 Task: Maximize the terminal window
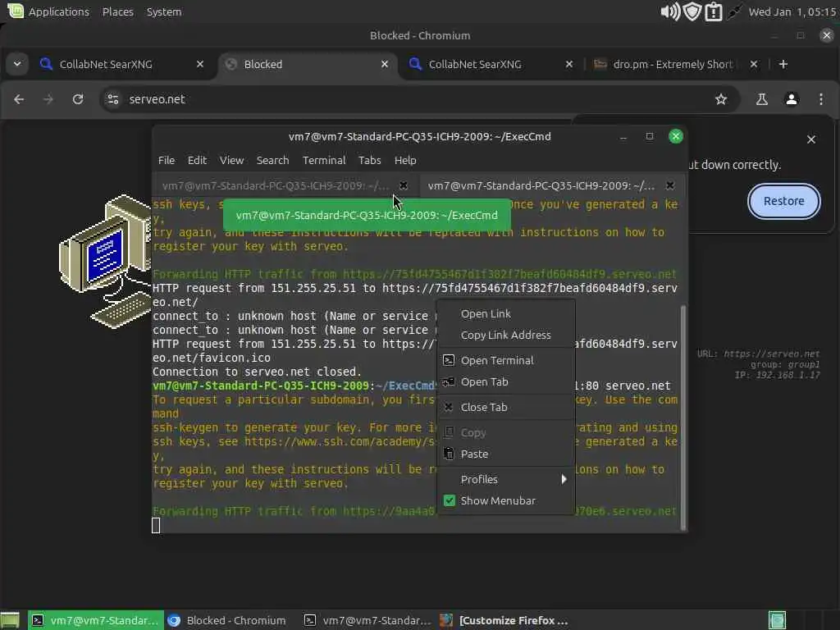click(x=650, y=137)
